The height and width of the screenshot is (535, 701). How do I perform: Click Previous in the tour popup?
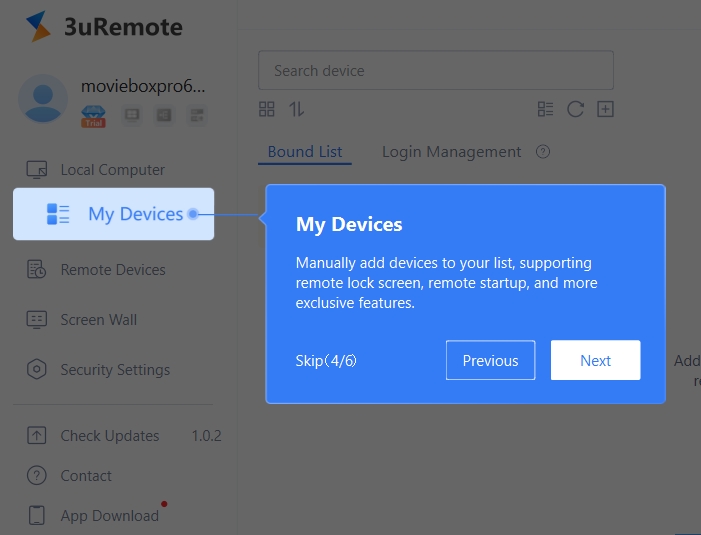[490, 360]
